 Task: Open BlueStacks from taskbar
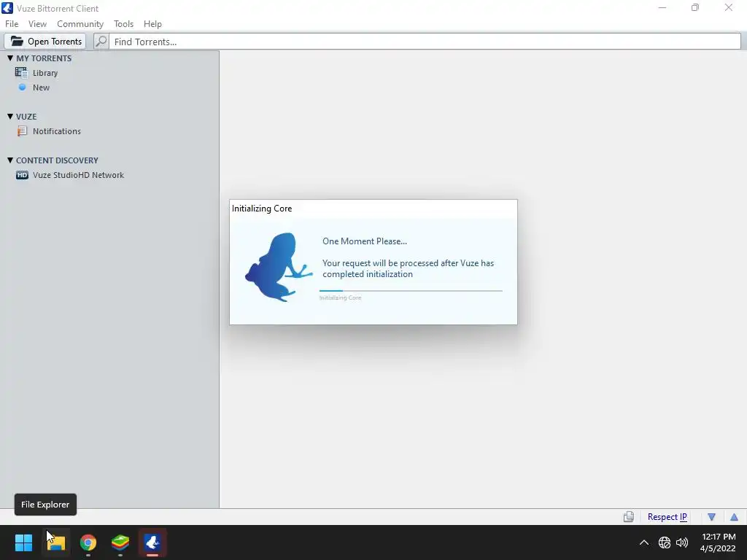point(120,542)
